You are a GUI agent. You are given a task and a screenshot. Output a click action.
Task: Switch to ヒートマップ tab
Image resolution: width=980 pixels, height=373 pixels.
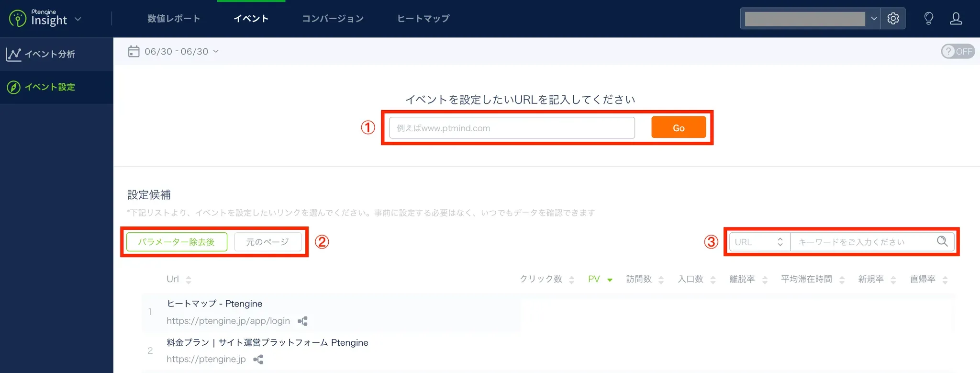423,19
